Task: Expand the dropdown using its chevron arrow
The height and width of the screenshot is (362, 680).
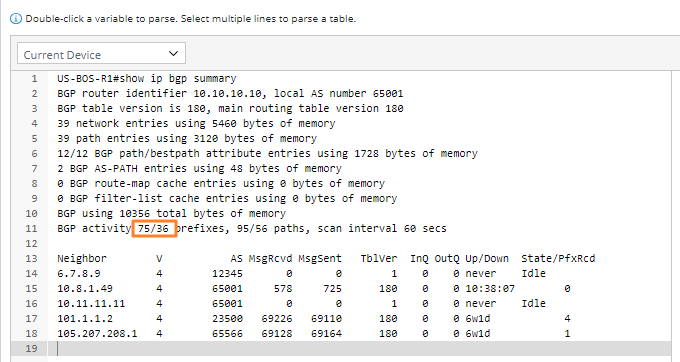Action: (x=173, y=54)
